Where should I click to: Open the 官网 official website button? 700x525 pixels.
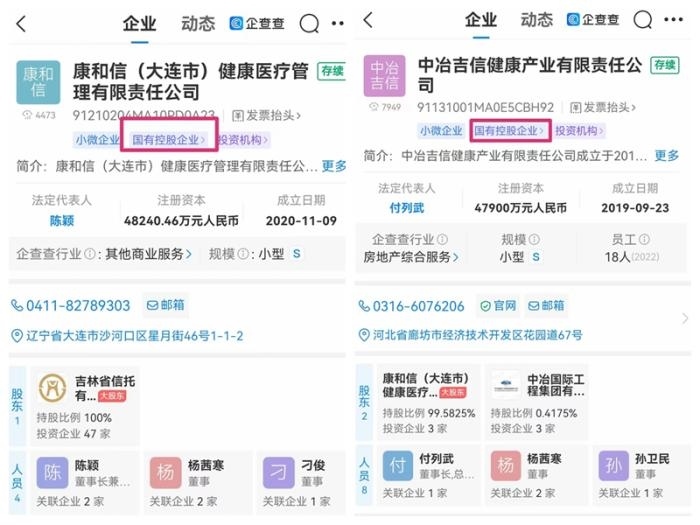pyautogui.click(x=499, y=306)
